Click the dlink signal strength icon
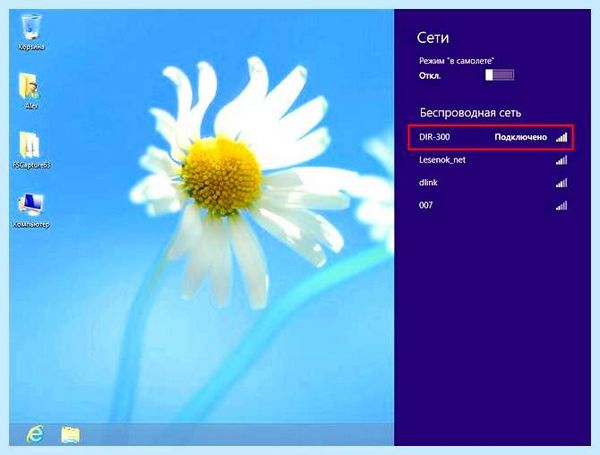The image size is (600, 455). tap(562, 183)
